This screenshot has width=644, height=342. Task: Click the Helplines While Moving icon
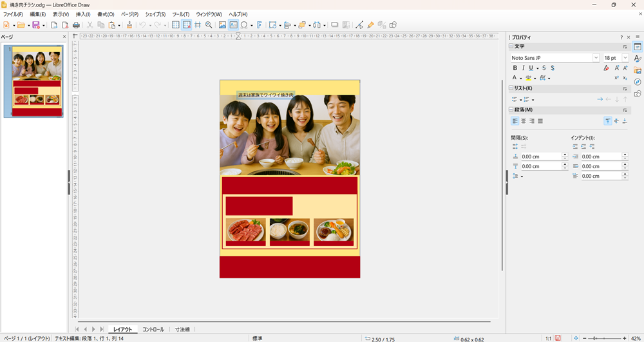pos(198,25)
